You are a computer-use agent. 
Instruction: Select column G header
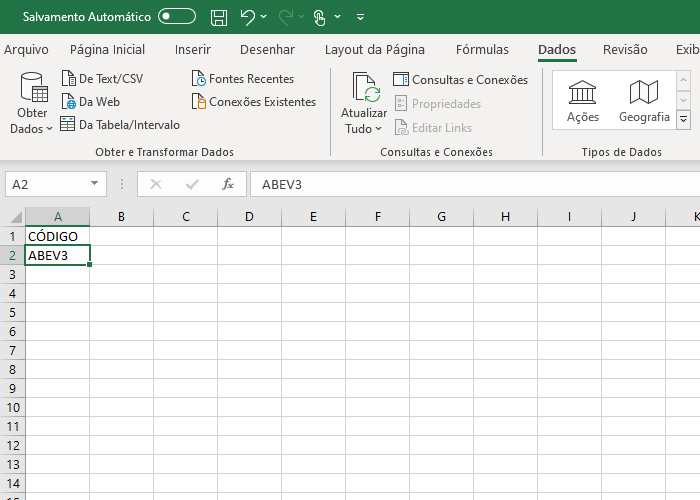click(x=441, y=217)
